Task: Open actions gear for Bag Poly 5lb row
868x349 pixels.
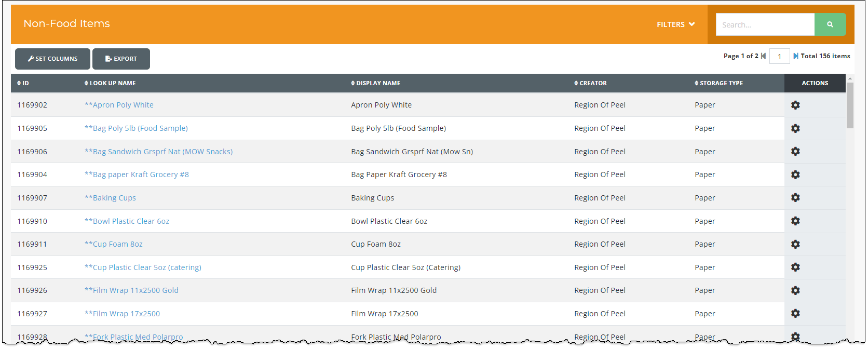Action: pyautogui.click(x=795, y=128)
